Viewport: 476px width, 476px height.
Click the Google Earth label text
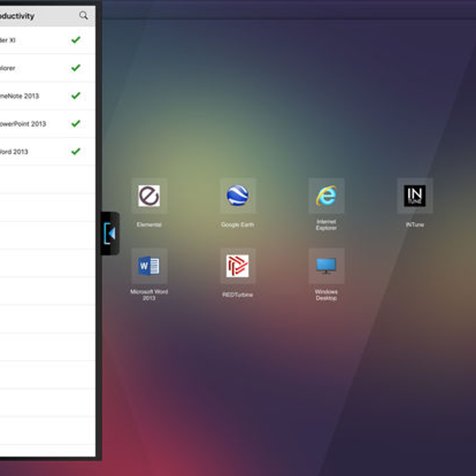(x=237, y=225)
